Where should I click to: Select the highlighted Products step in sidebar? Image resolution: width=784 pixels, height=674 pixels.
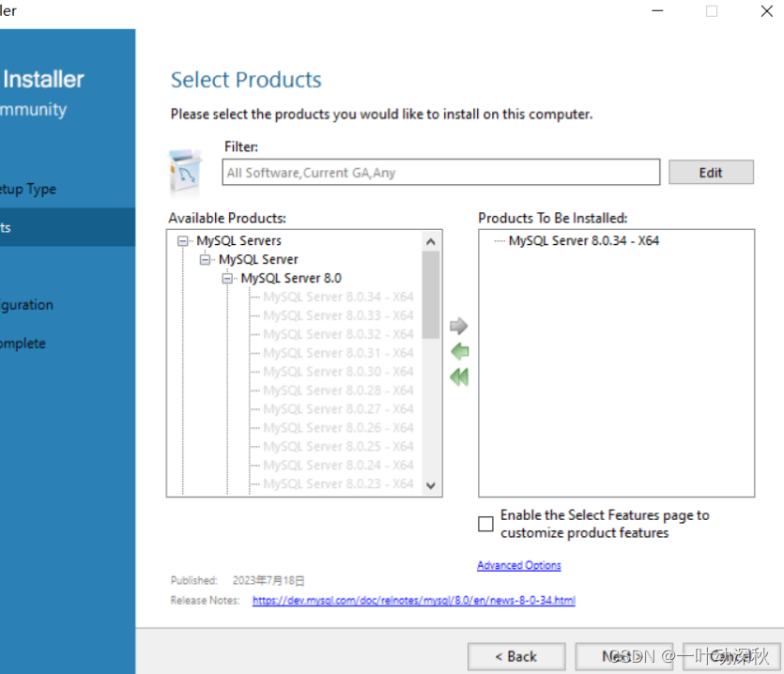[x=68, y=227]
